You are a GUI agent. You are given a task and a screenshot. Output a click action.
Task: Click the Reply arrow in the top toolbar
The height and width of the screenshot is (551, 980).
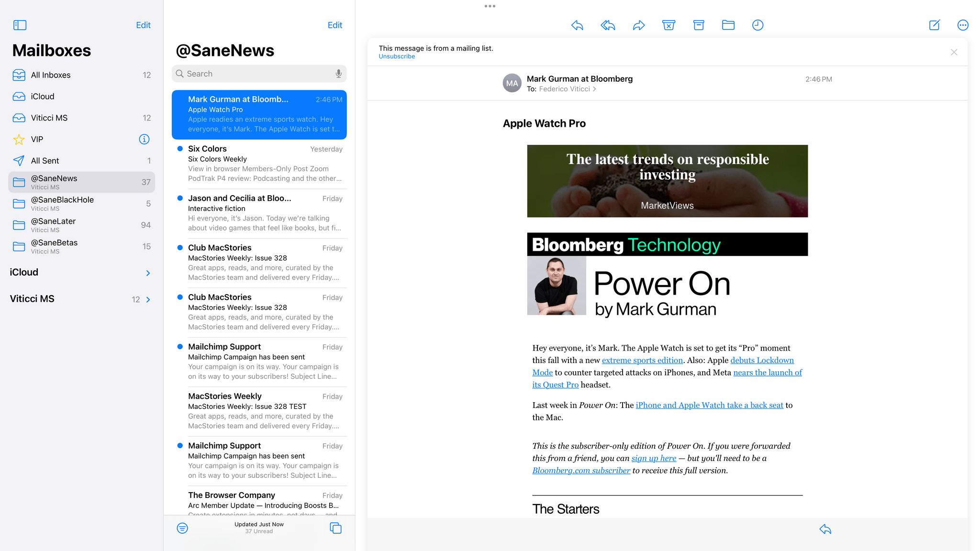[x=577, y=25]
